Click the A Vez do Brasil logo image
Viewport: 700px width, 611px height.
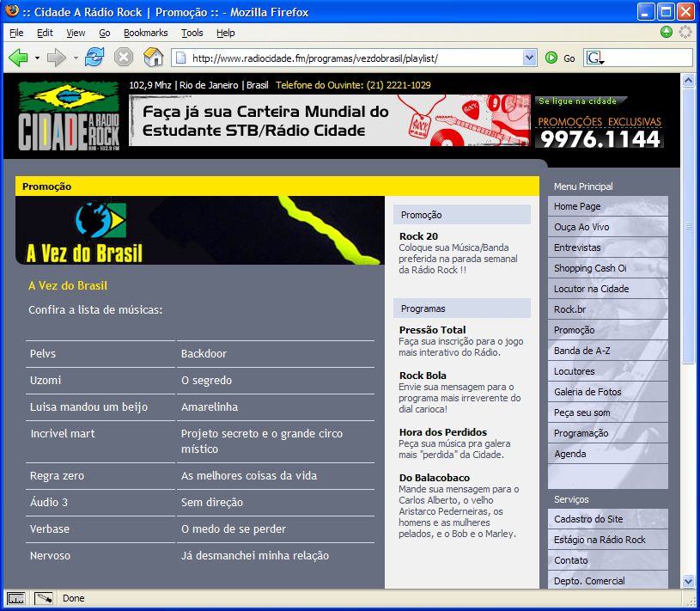[x=85, y=232]
